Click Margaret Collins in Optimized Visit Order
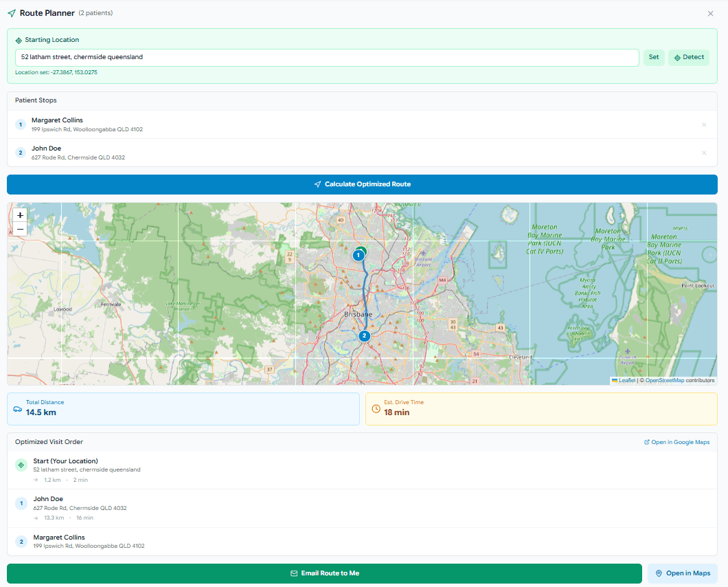This screenshot has width=728, height=587. [x=59, y=538]
